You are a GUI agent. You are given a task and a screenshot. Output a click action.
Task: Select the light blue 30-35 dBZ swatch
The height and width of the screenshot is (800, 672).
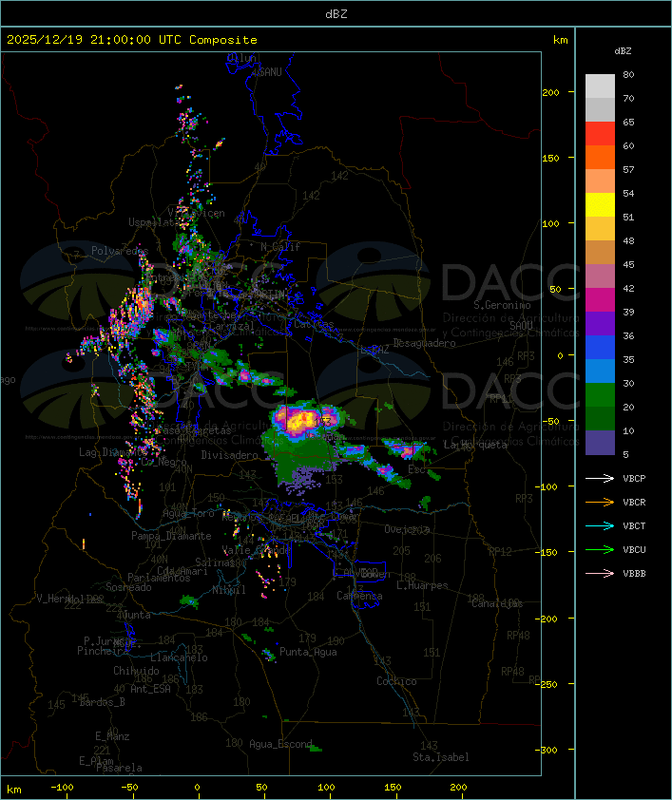(600, 371)
